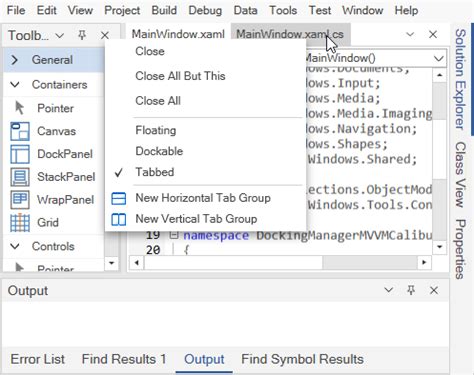Switch to the MainWindow.xaml tab
This screenshot has height=375, width=474.
pos(178,34)
